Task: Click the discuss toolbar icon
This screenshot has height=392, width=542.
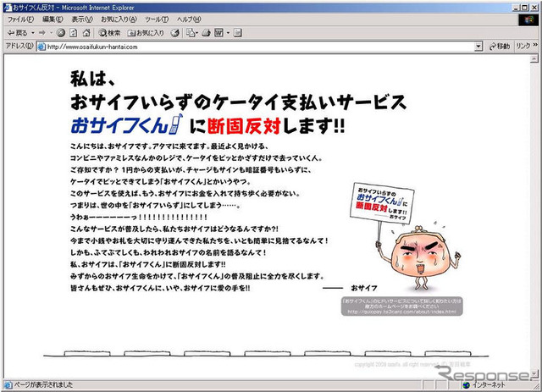Action: tap(237, 33)
